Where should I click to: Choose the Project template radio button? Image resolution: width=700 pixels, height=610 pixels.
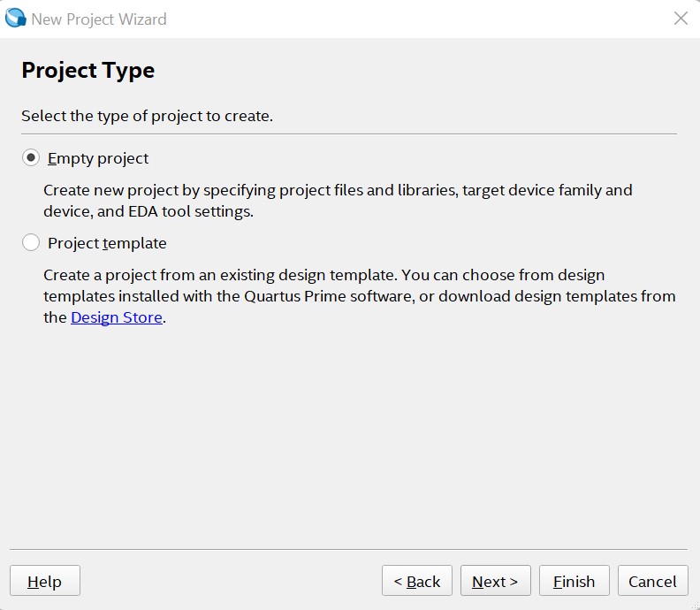tap(31, 243)
